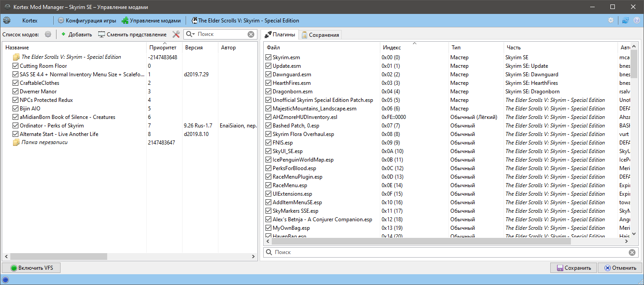Screen dimensions: 644x285
Task: Click the Отменить button
Action: coord(620,268)
